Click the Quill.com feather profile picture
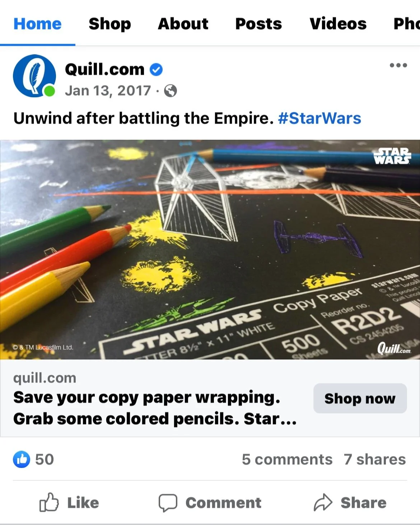 34,76
